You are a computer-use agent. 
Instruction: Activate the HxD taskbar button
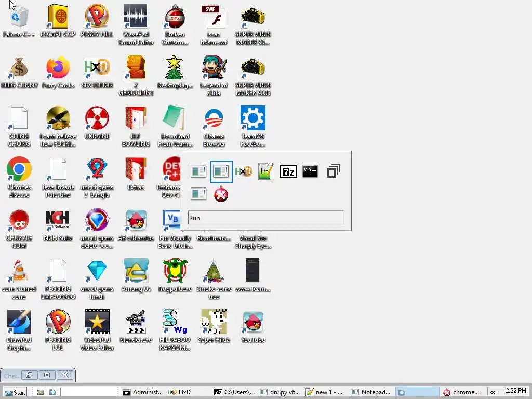188,392
